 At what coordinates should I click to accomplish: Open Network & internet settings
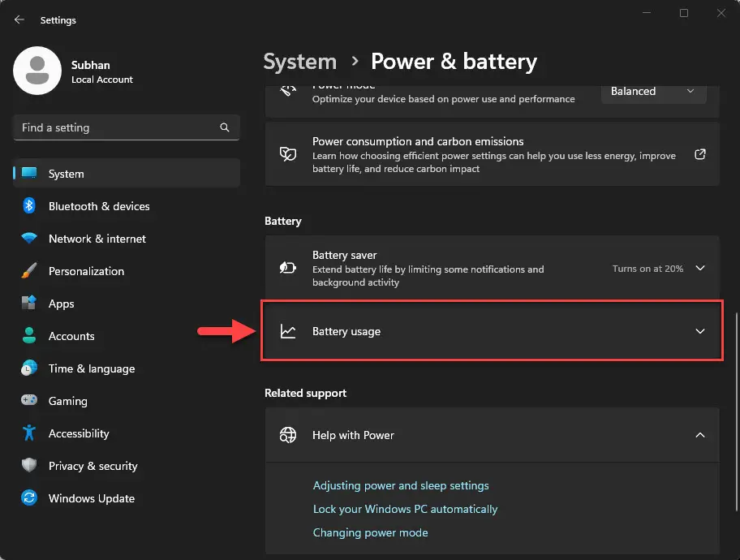point(97,239)
